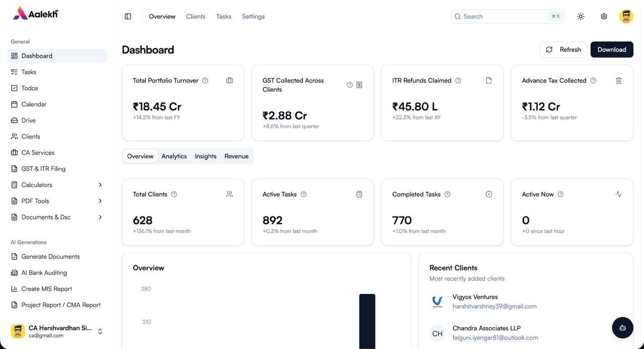Open Clients in the top navigation

click(x=196, y=17)
